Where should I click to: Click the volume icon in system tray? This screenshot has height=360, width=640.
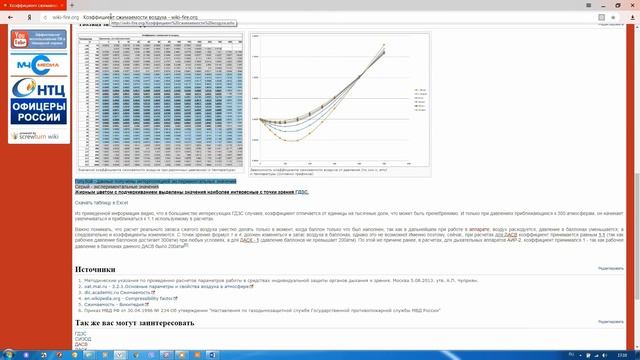tap(604, 356)
